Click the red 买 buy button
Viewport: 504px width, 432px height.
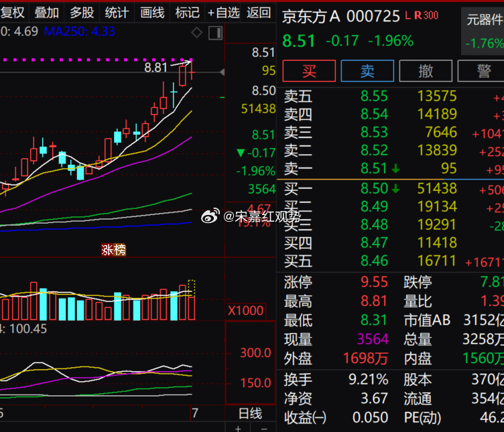309,71
